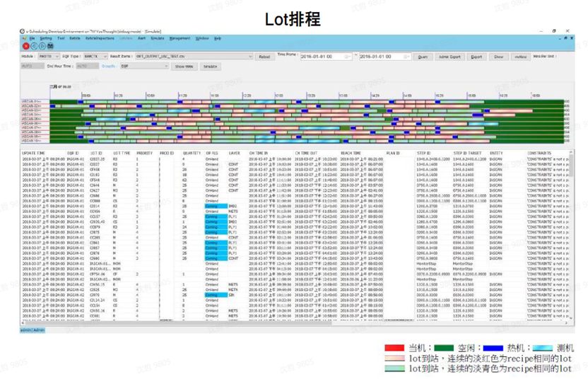Expand the EQP Type dropdown

tap(95, 57)
